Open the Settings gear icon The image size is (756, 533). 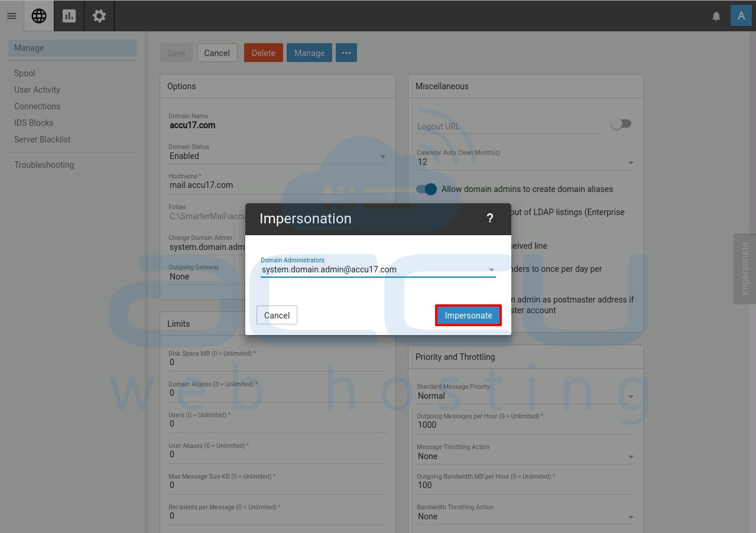click(x=99, y=16)
